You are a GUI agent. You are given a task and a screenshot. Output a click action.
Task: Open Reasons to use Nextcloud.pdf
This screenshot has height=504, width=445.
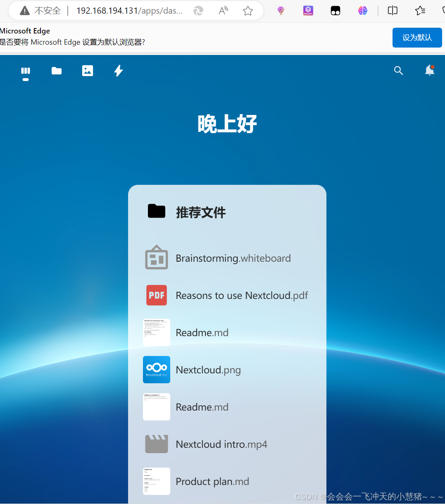coord(242,295)
